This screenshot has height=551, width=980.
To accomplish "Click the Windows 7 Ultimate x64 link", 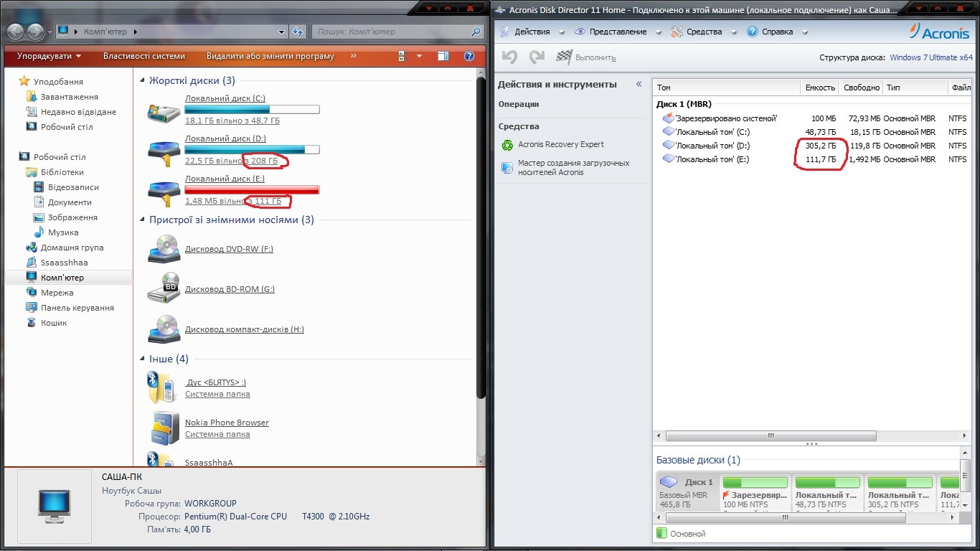I will (930, 57).
